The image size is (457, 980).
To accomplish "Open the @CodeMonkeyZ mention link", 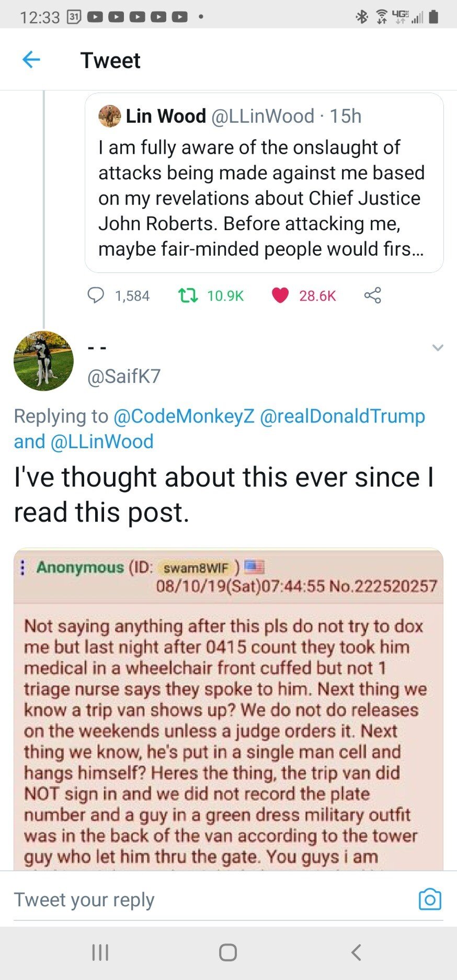I will pyautogui.click(x=184, y=416).
